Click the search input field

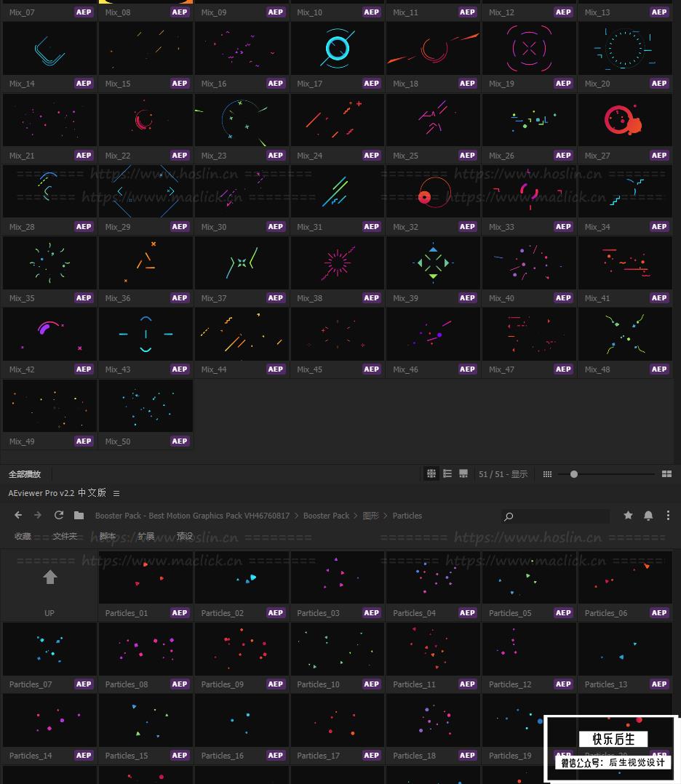pyautogui.click(x=555, y=516)
